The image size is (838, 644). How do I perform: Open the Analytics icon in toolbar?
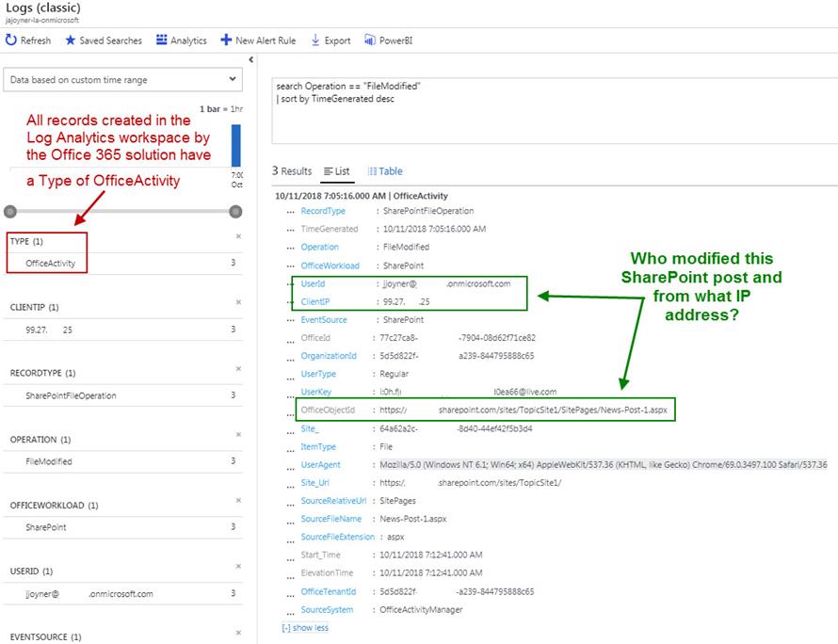[x=162, y=40]
